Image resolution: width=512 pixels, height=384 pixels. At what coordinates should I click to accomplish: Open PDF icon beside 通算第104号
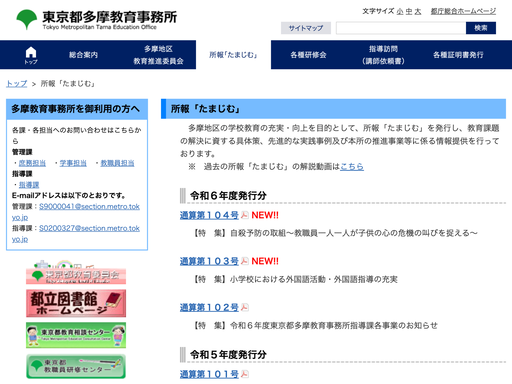(x=245, y=215)
